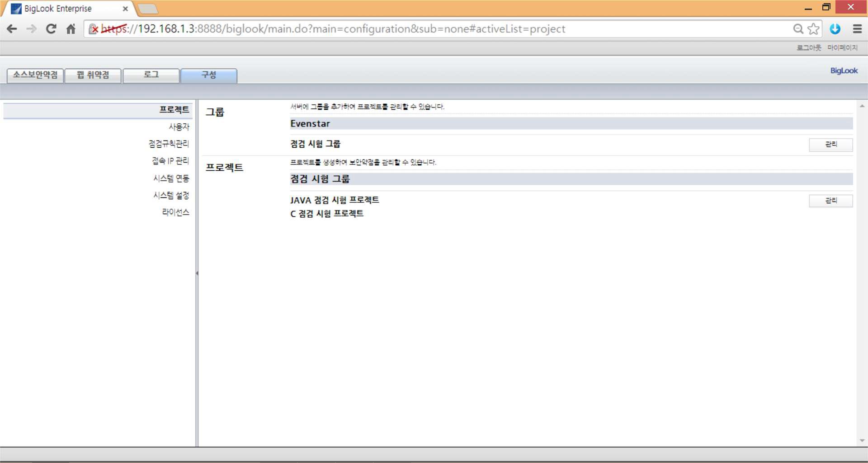Click the BigLook logo
This screenshot has height=463, width=868.
click(844, 70)
